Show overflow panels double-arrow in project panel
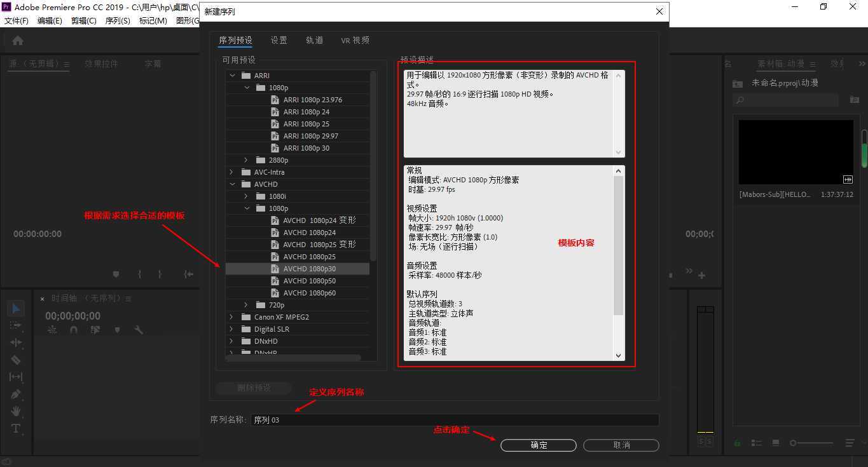The height and width of the screenshot is (467, 868). (862, 64)
